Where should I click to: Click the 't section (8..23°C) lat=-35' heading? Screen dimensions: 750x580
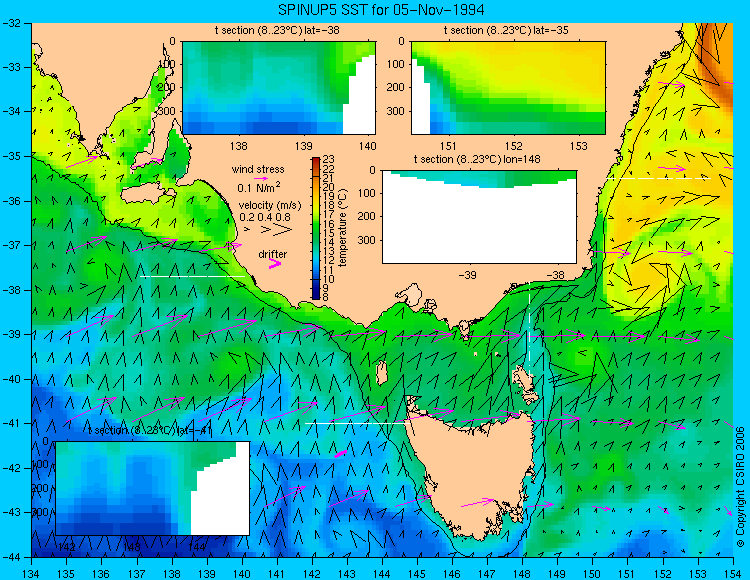(506, 30)
